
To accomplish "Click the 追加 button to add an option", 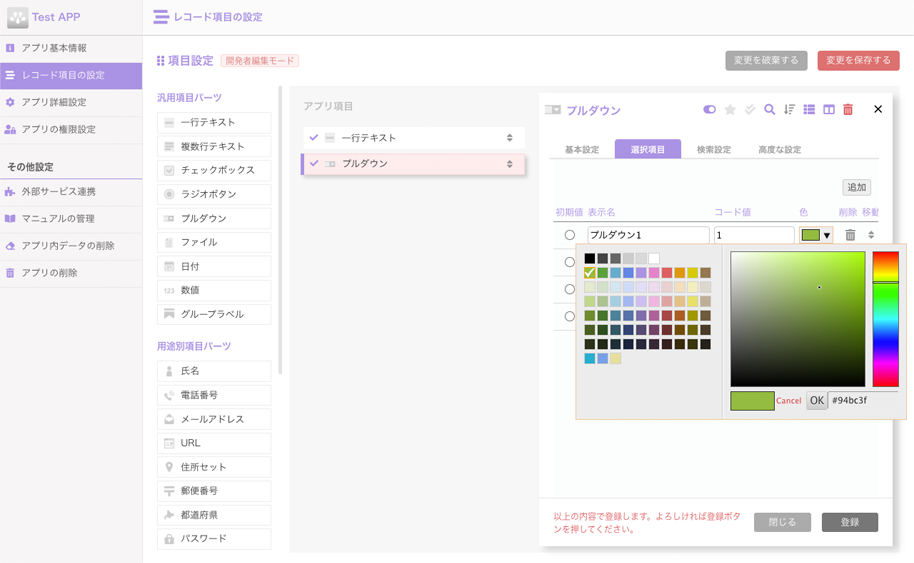I will tap(857, 187).
